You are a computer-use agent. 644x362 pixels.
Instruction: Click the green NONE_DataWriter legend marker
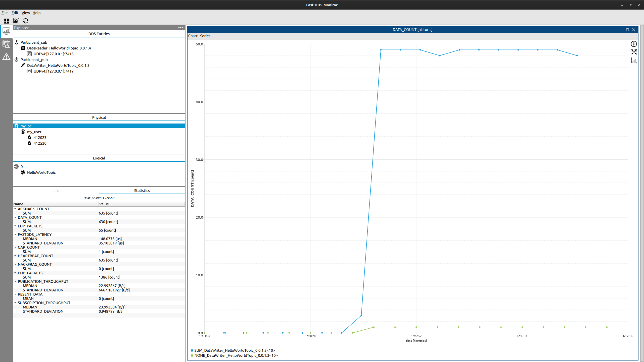coord(192,355)
